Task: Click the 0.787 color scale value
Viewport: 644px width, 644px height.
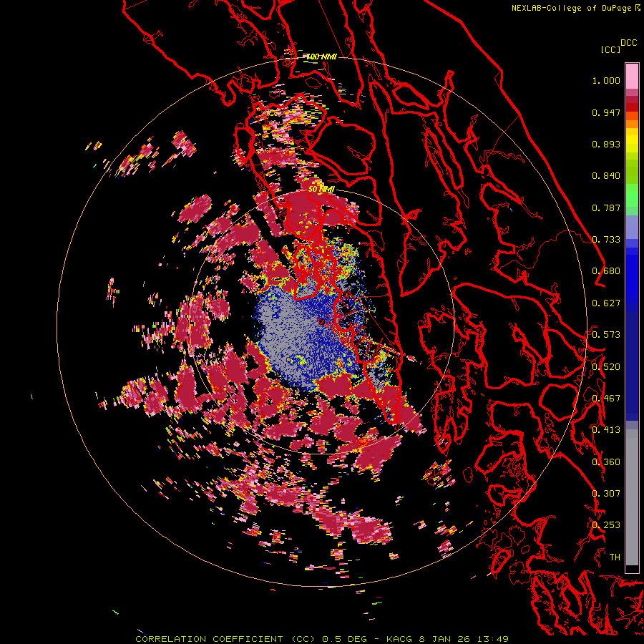Action: (606, 208)
